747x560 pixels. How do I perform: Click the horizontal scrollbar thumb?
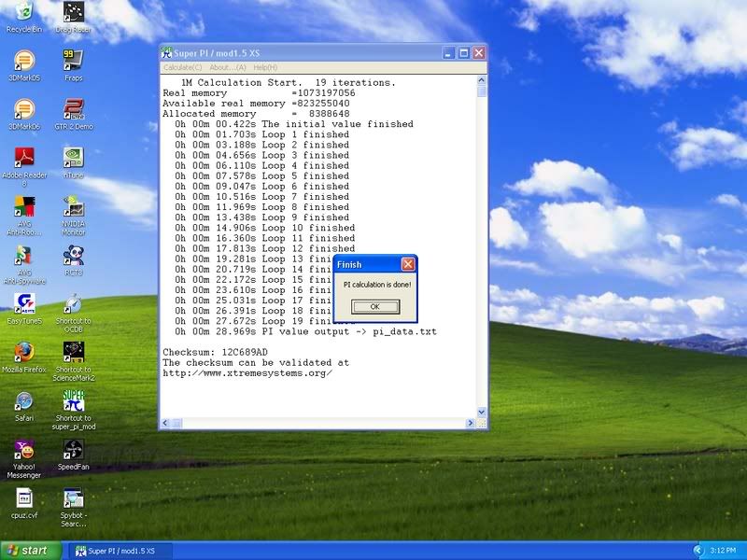176,423
